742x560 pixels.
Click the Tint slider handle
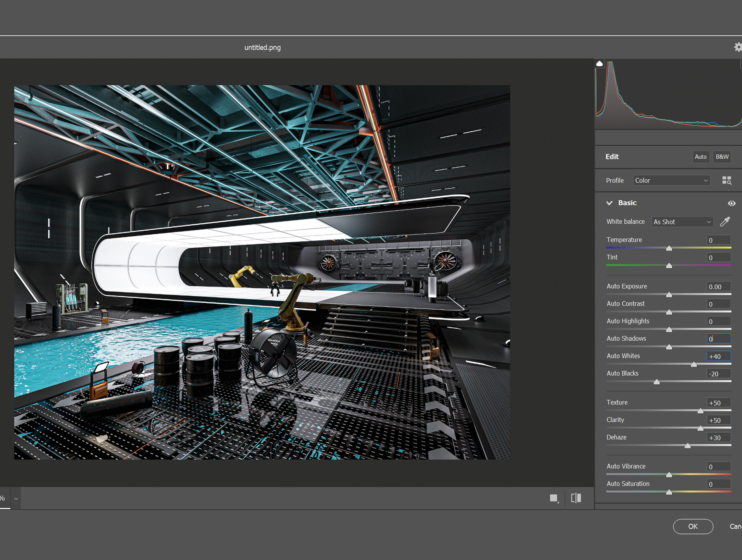pyautogui.click(x=669, y=266)
